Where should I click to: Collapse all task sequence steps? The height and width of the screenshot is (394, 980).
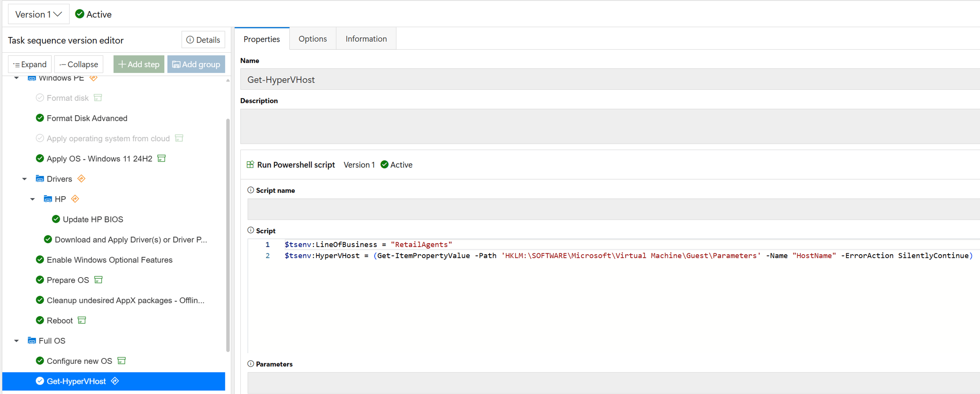click(x=79, y=64)
